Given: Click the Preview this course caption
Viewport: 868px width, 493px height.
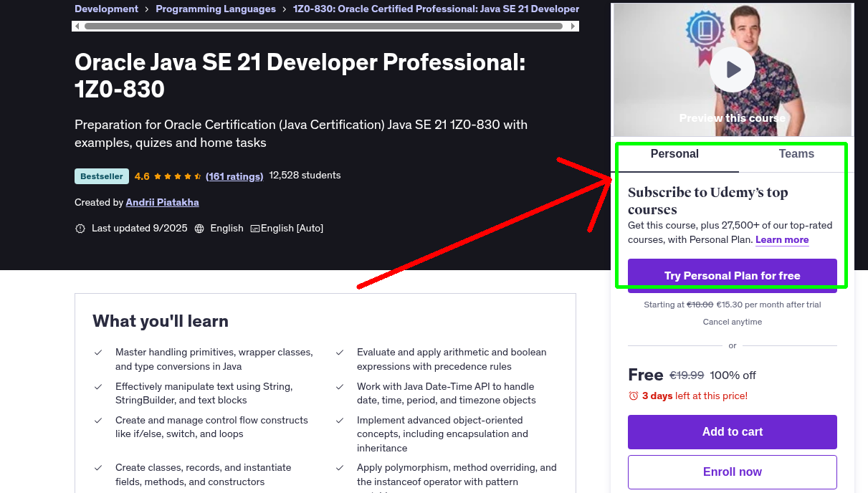Looking at the screenshot, I should click(732, 118).
